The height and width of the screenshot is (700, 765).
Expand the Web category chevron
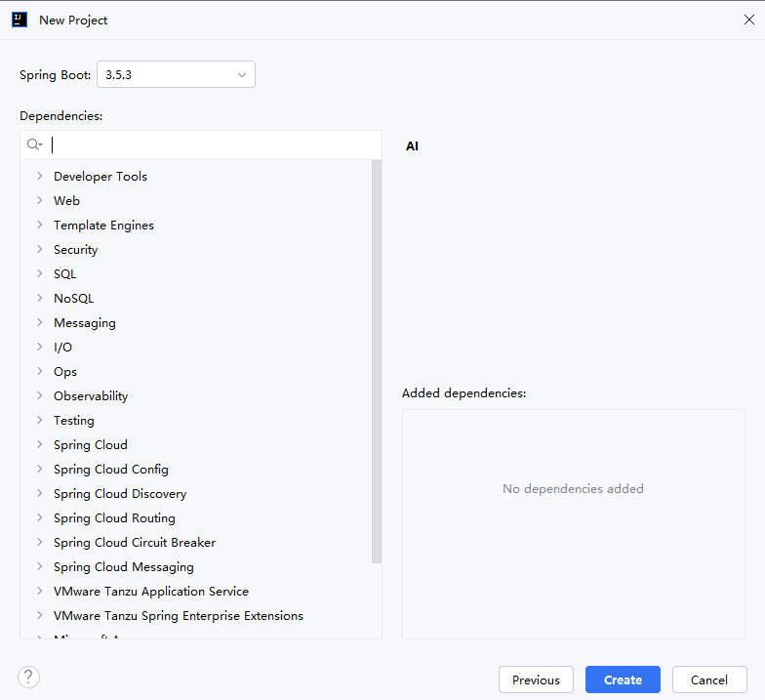(39, 200)
